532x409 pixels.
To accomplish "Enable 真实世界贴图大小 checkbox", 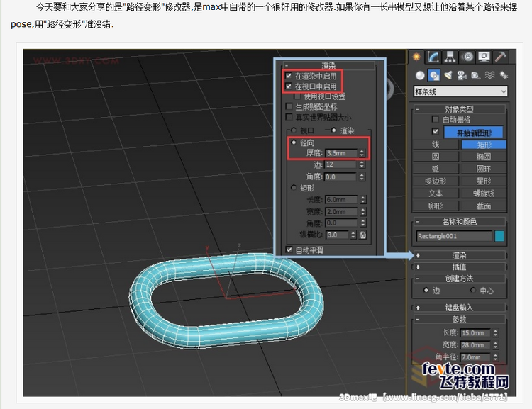I will point(289,118).
